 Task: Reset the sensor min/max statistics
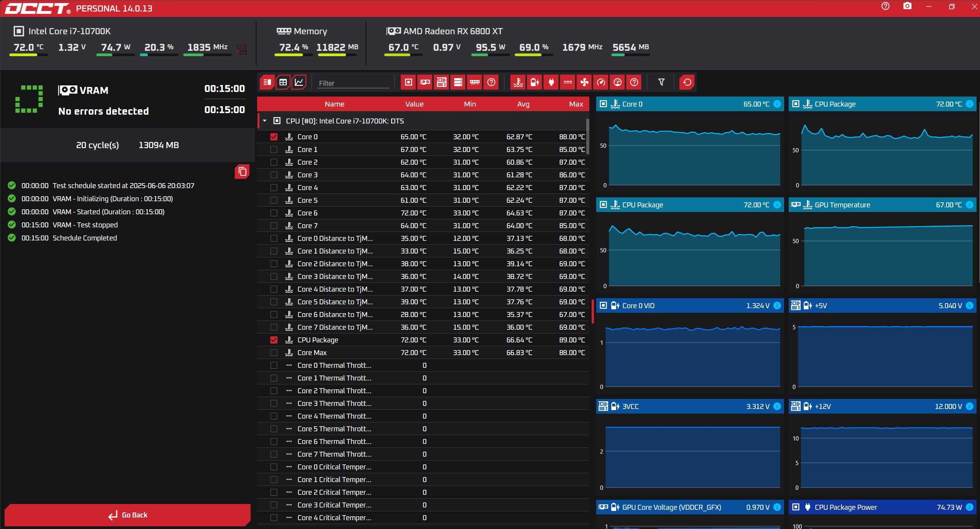[x=687, y=82]
